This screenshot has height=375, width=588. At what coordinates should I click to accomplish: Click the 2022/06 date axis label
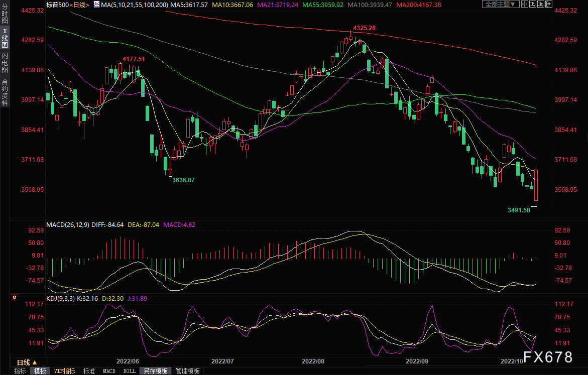click(x=128, y=361)
